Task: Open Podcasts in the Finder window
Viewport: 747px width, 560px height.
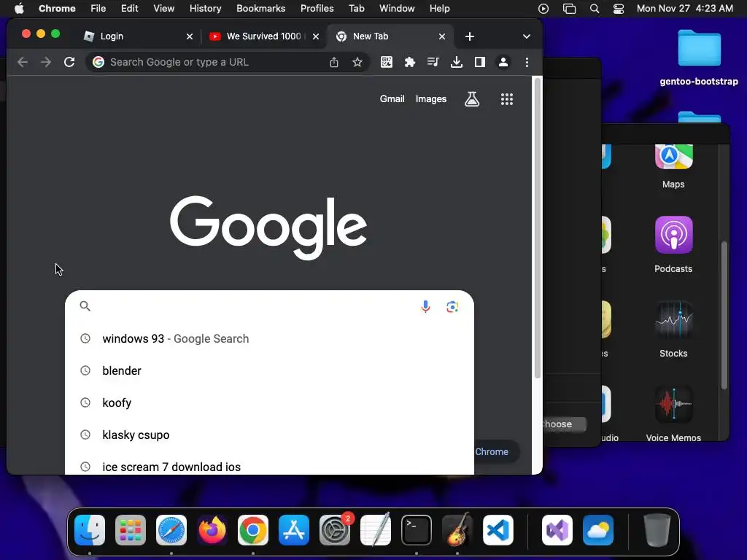Action: pyautogui.click(x=673, y=245)
